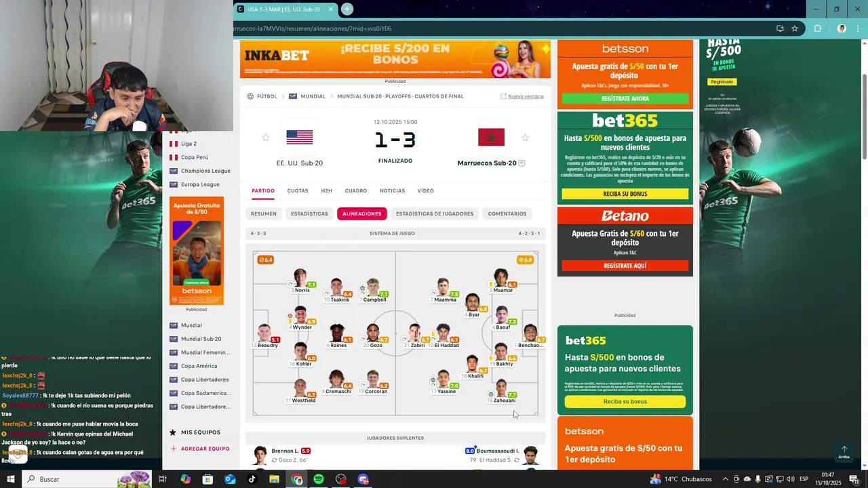Open TikTok from the taskbar
This screenshot has width=868, height=488.
(x=252, y=479)
